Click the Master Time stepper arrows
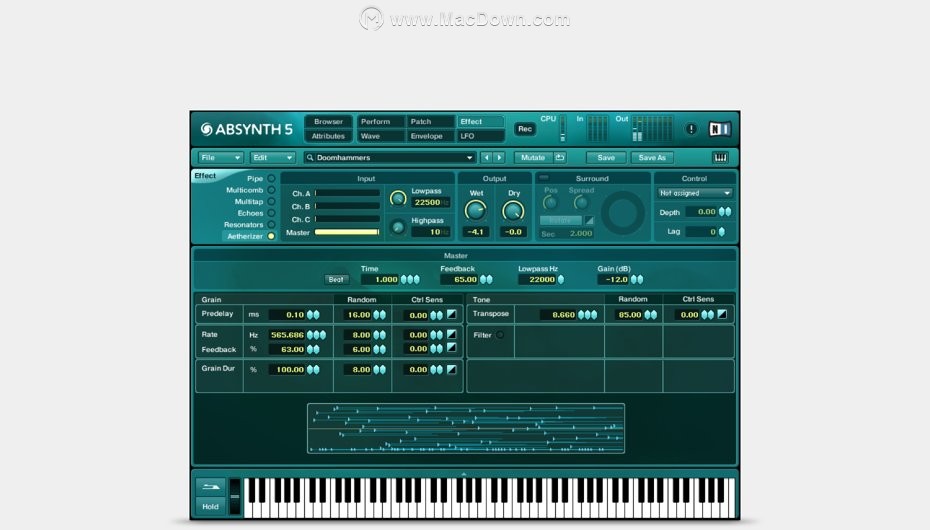 (410, 279)
